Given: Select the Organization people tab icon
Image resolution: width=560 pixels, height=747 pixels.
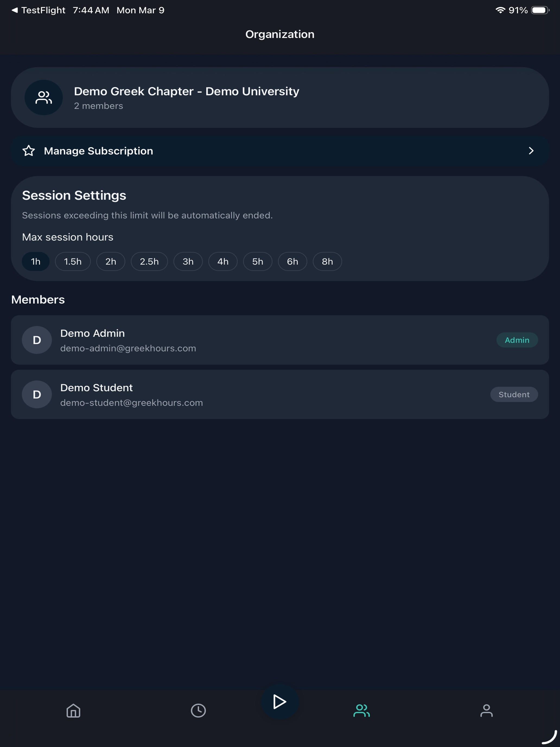Looking at the screenshot, I should tap(361, 711).
